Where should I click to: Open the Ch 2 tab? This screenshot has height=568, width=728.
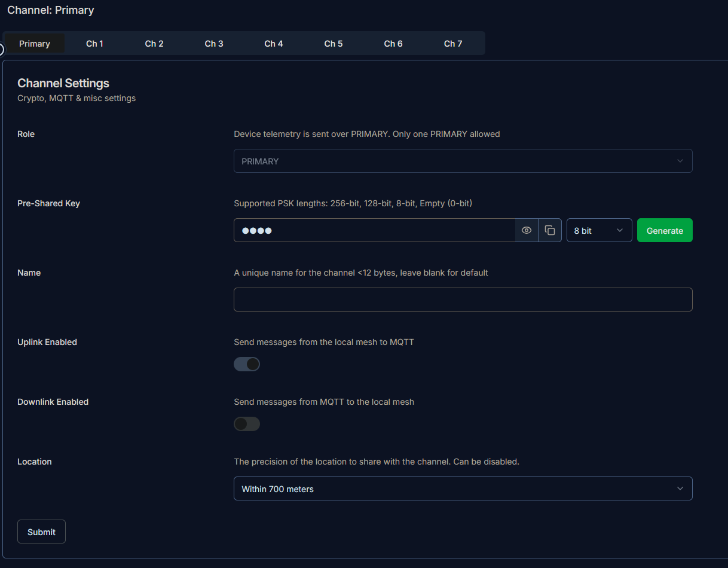[x=154, y=44]
